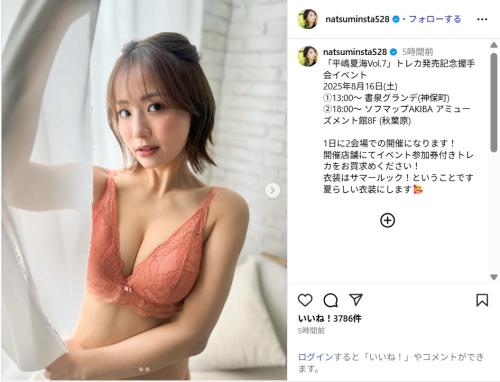Click the avatar beside the caption

(307, 56)
